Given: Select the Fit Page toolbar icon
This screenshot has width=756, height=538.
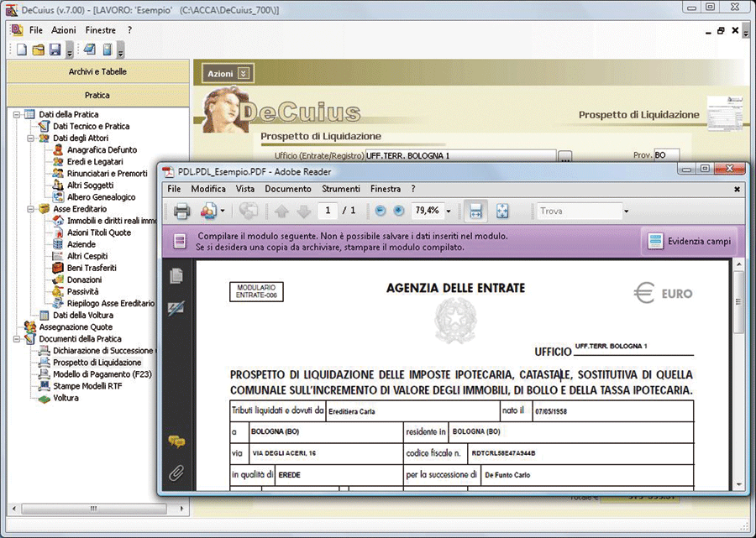Looking at the screenshot, I should click(502, 211).
